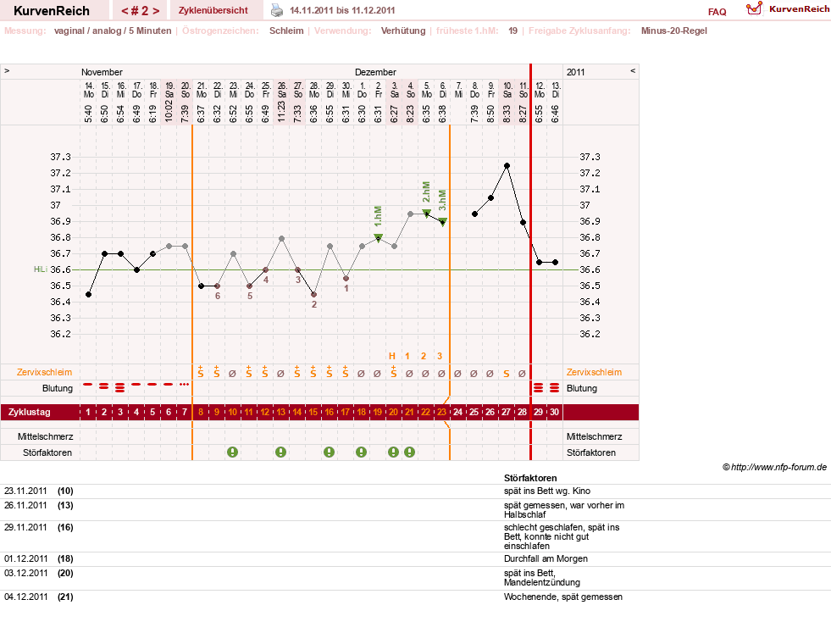The height and width of the screenshot is (644, 831).
Task: Click the 'Verhütung' usage value
Action: tap(403, 31)
